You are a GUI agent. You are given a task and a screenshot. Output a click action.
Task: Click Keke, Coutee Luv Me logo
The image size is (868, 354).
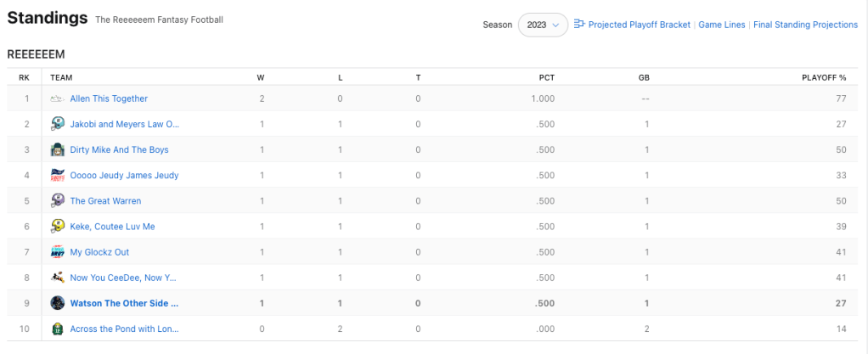point(58,227)
